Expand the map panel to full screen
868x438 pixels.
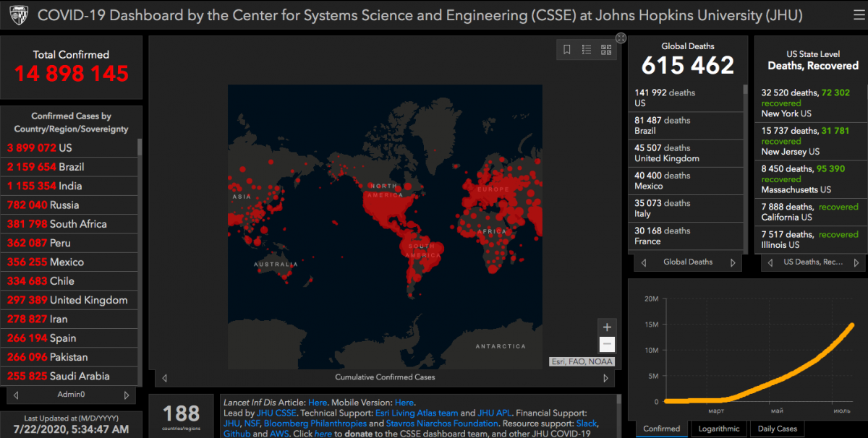(x=621, y=38)
